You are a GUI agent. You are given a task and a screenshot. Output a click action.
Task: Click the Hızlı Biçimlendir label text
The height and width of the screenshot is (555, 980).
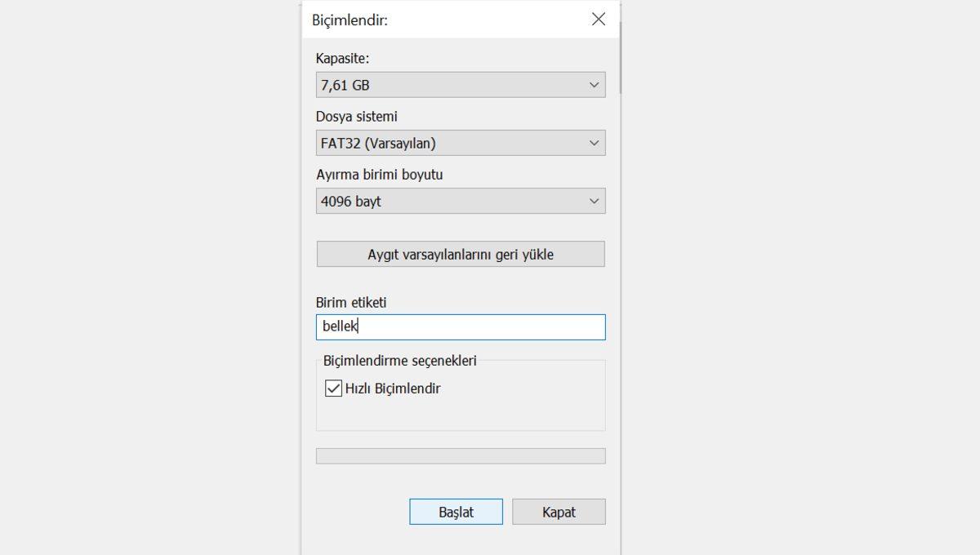click(x=393, y=388)
